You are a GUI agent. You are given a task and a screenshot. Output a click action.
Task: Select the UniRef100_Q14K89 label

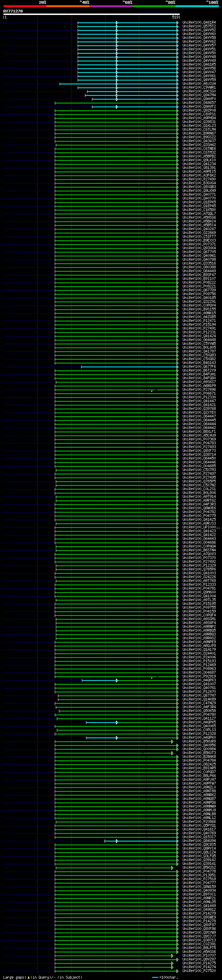coord(199,699)
